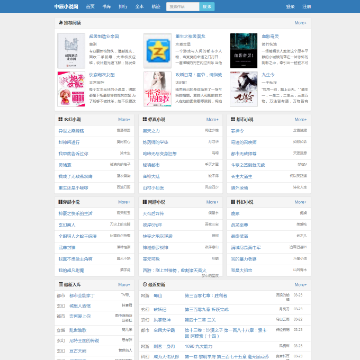
Task: Open More+ in the 最新更新 panel
Action: point(301,285)
